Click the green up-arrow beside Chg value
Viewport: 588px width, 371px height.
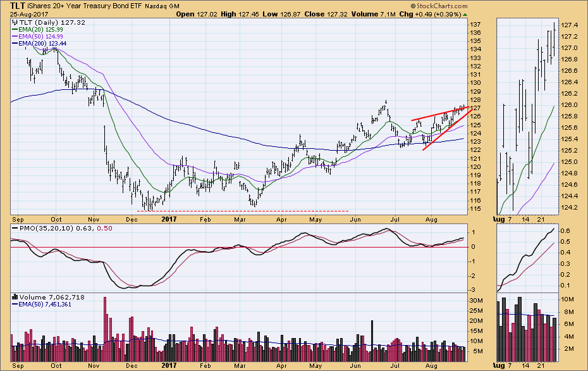point(466,14)
